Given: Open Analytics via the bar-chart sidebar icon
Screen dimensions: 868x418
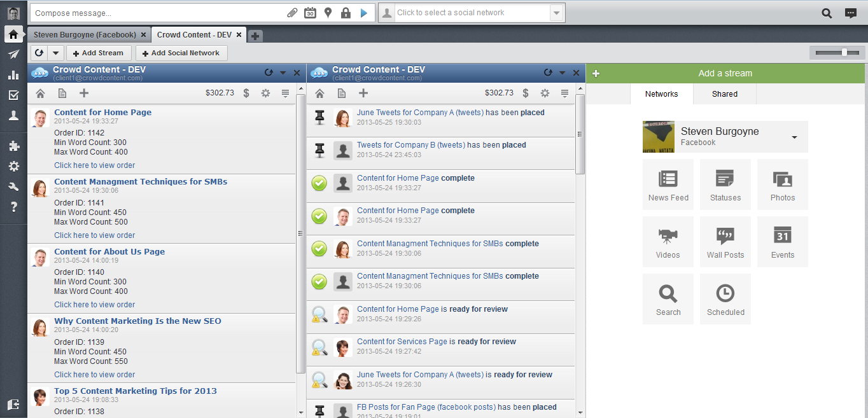Looking at the screenshot, I should (x=14, y=74).
